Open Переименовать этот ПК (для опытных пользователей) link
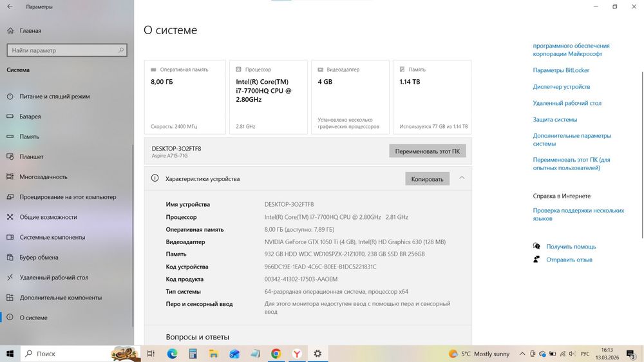Image resolution: width=644 pixels, height=362 pixels. 571,164
